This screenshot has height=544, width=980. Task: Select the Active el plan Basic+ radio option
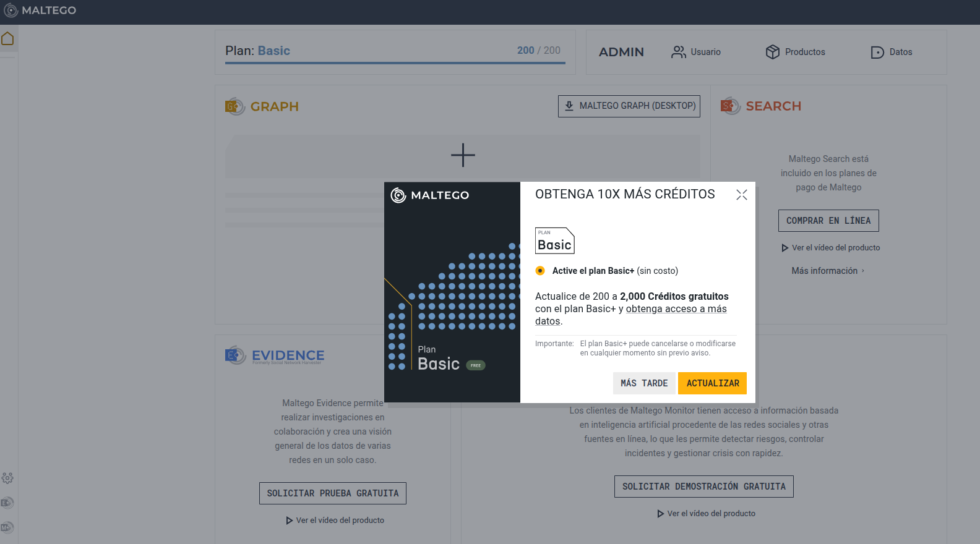point(541,271)
